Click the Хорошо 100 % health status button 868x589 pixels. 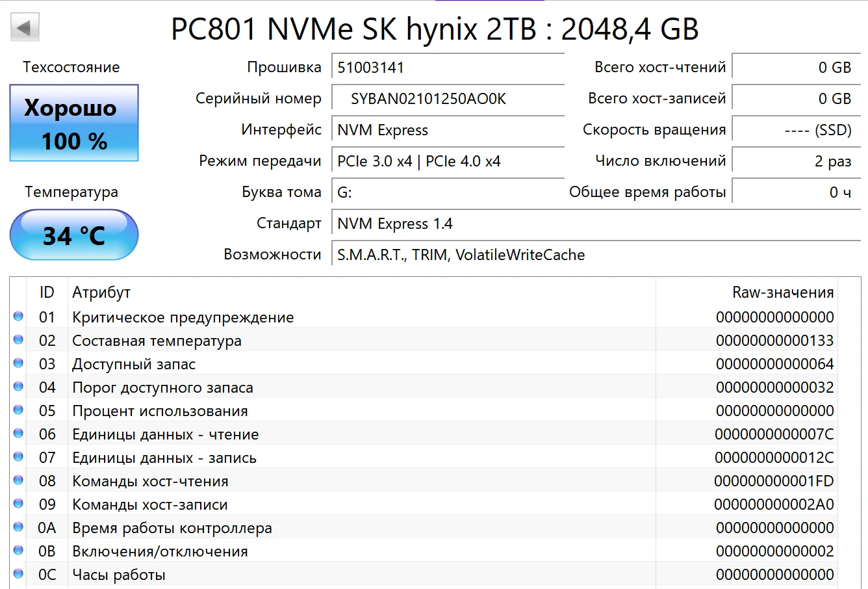pyautogui.click(x=74, y=123)
